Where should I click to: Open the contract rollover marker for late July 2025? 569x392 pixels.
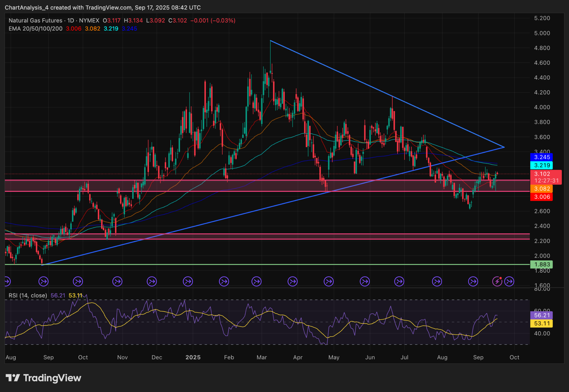coord(437,282)
